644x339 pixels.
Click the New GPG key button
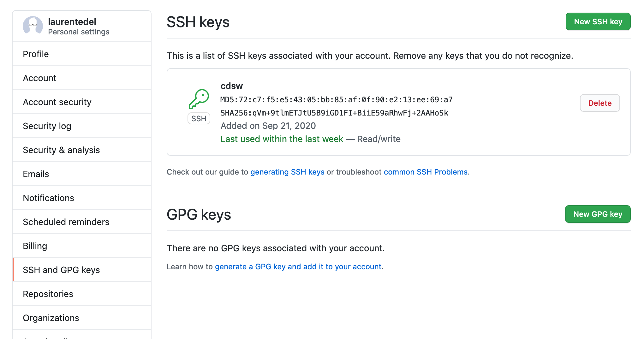pos(598,214)
